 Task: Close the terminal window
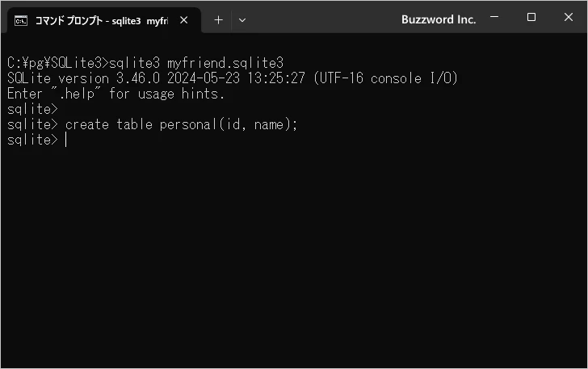coord(568,17)
